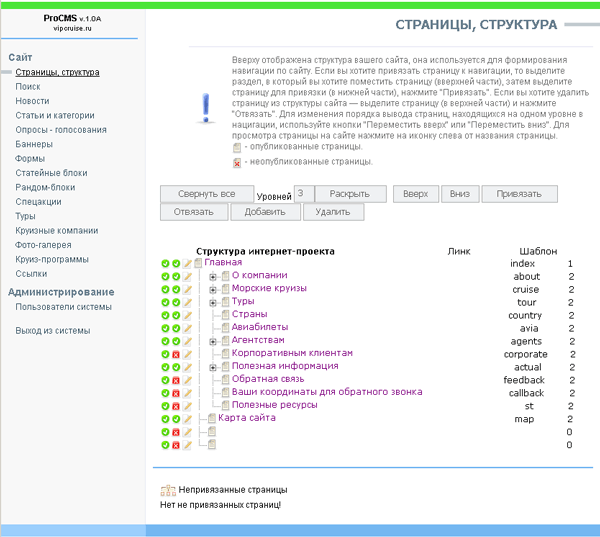Open Статьи и категории section
Image resolution: width=600 pixels, height=537 pixels.
click(55, 115)
